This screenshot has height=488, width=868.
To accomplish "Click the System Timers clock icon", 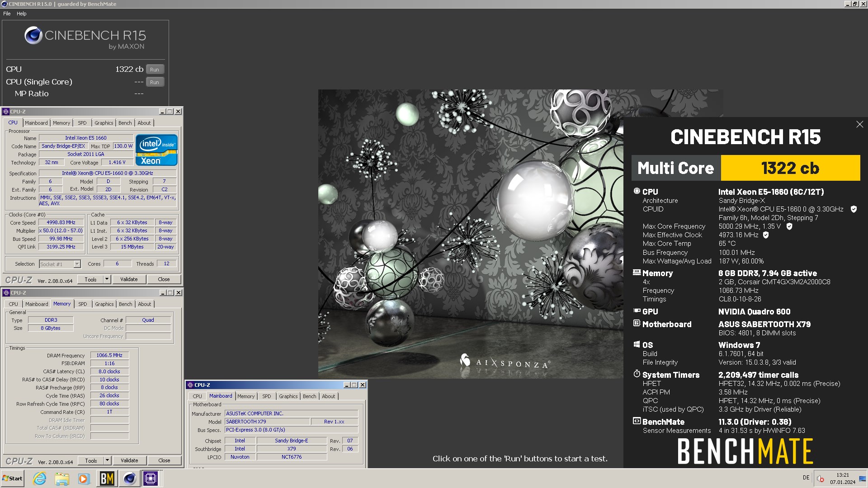I will click(637, 374).
